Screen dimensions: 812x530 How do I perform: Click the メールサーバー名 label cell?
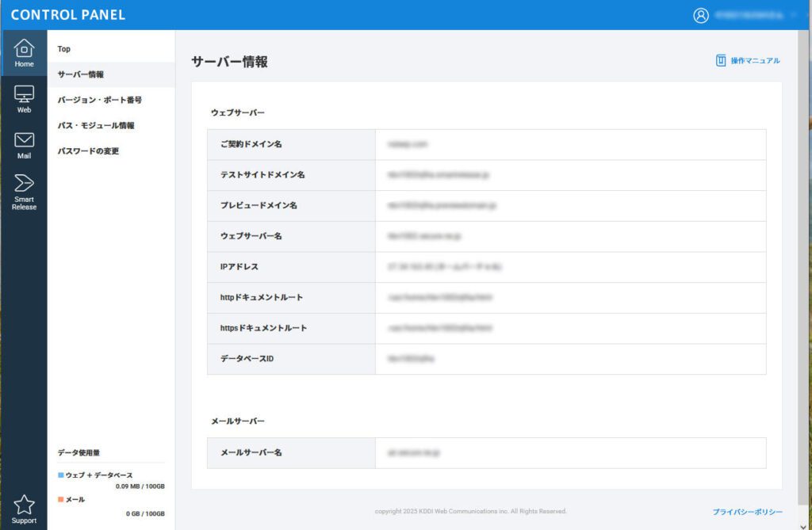click(x=291, y=453)
